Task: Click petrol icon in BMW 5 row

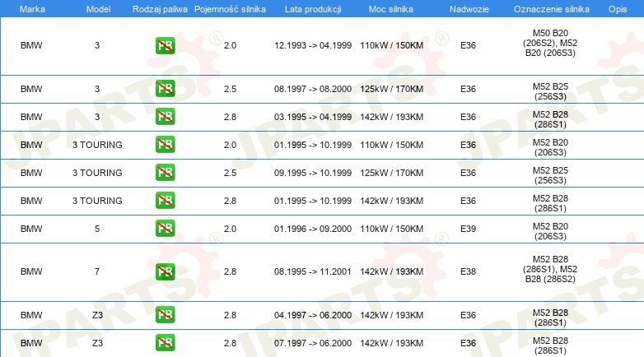Action: tap(165, 228)
